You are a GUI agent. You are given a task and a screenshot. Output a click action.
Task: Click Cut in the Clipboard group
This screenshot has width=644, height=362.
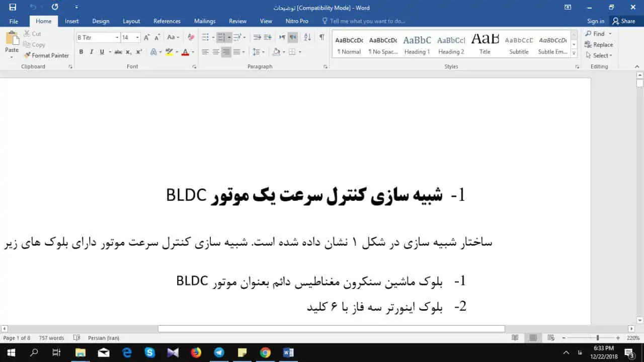click(32, 34)
